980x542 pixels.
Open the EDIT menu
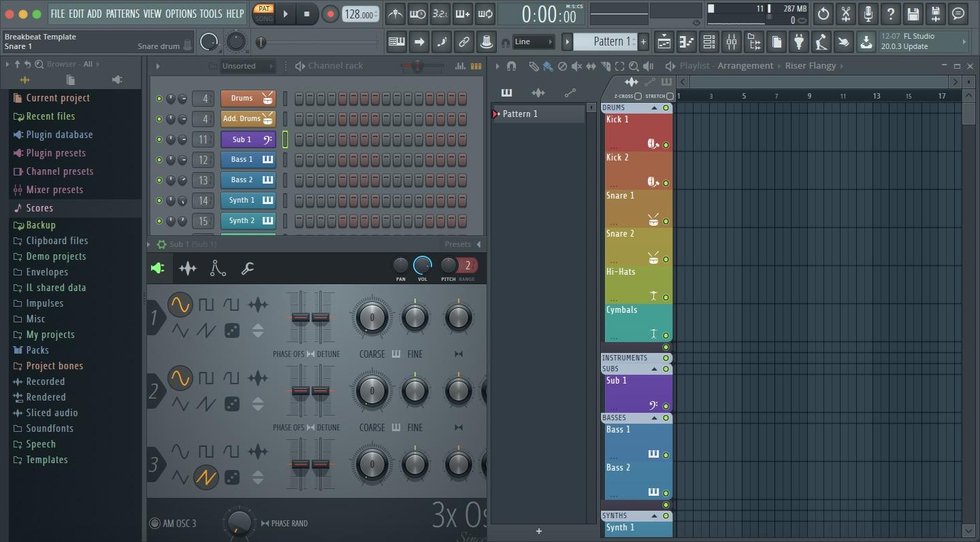click(76, 14)
